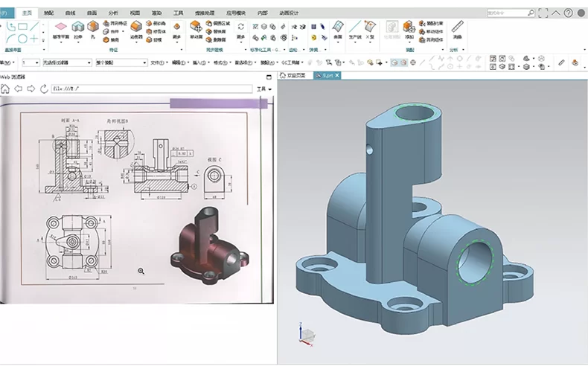Screen dimensions: 588x372
Task: Refresh the Web browser panel
Action: (x=44, y=89)
